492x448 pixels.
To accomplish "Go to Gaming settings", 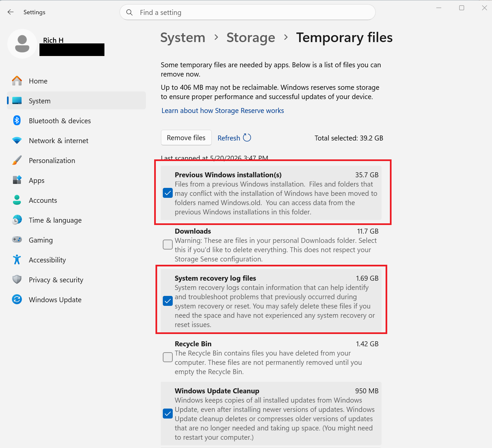I will coord(76,240).
